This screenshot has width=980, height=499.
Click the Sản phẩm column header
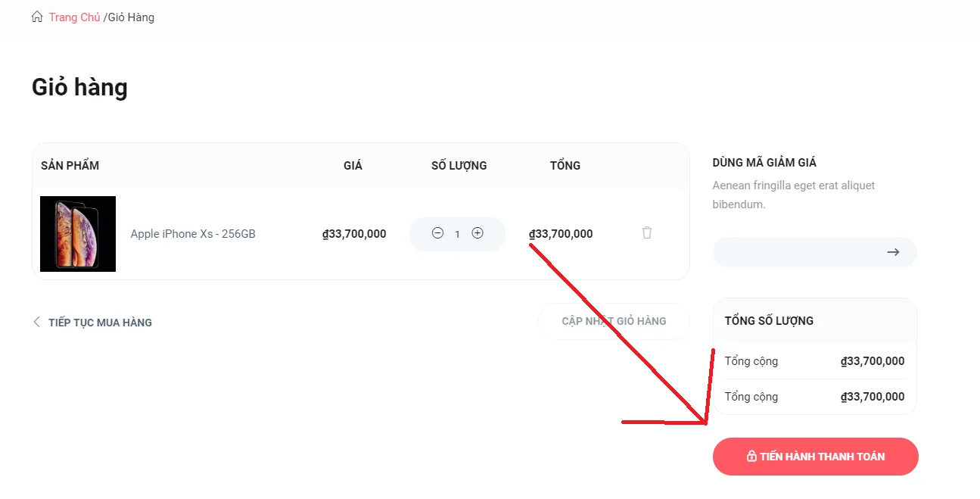pos(70,165)
